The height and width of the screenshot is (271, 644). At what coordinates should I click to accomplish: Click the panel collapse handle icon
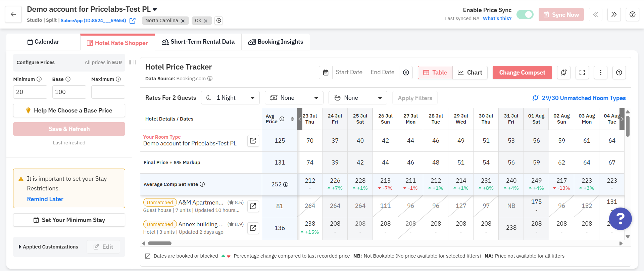tap(133, 62)
